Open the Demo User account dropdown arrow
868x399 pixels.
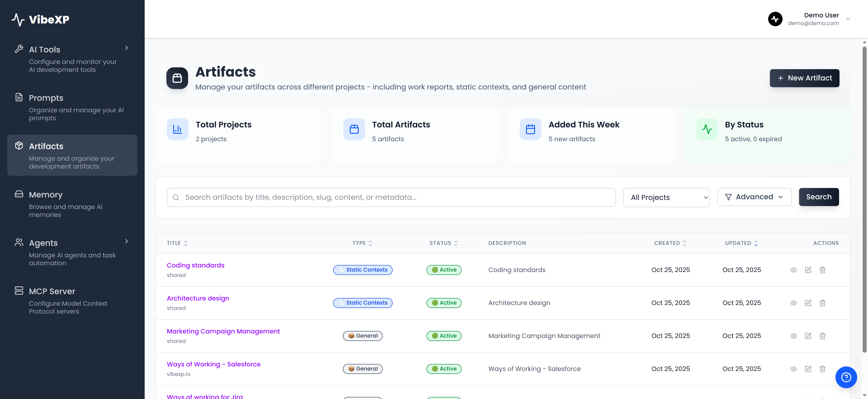848,19
